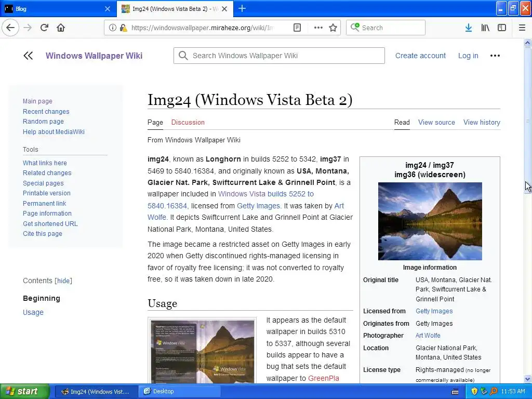Image resolution: width=532 pixels, height=399 pixels.
Task: Open Related changes
Action: pos(47,172)
